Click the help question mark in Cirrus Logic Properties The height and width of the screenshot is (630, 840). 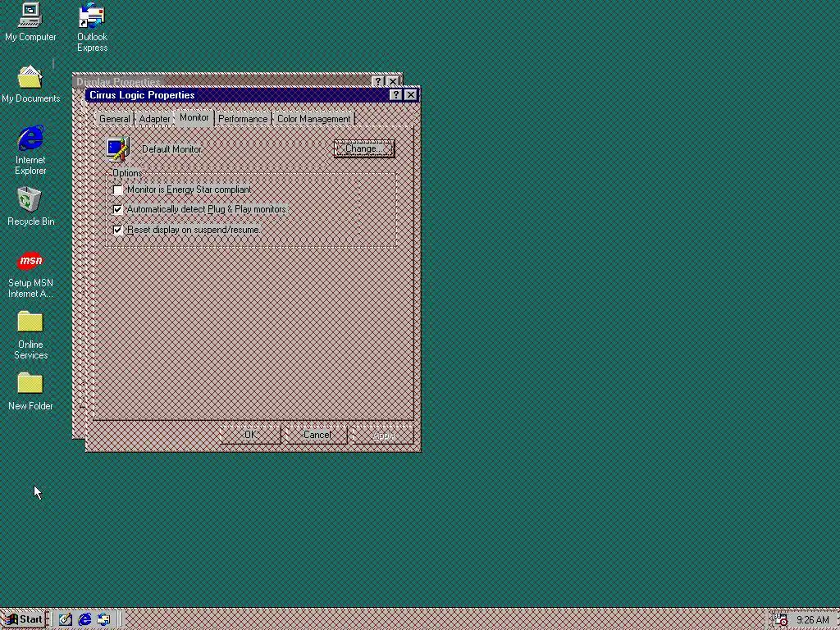pyautogui.click(x=395, y=95)
